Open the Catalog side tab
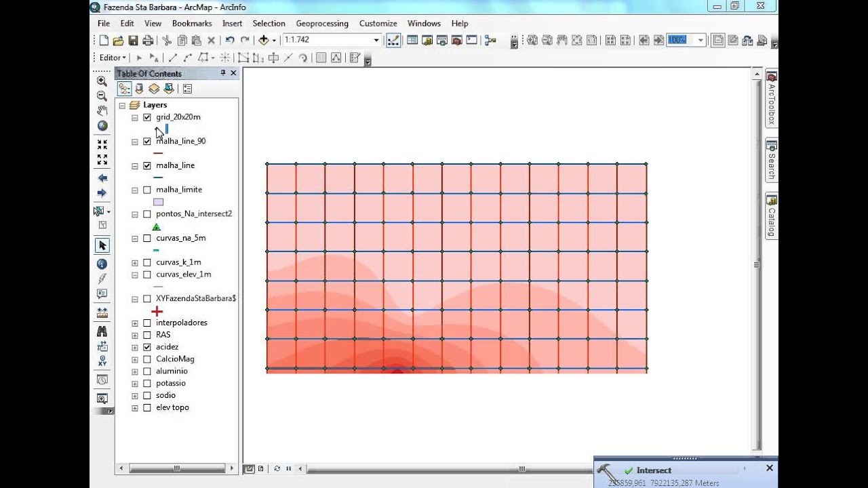This screenshot has width=868, height=488. (x=771, y=216)
